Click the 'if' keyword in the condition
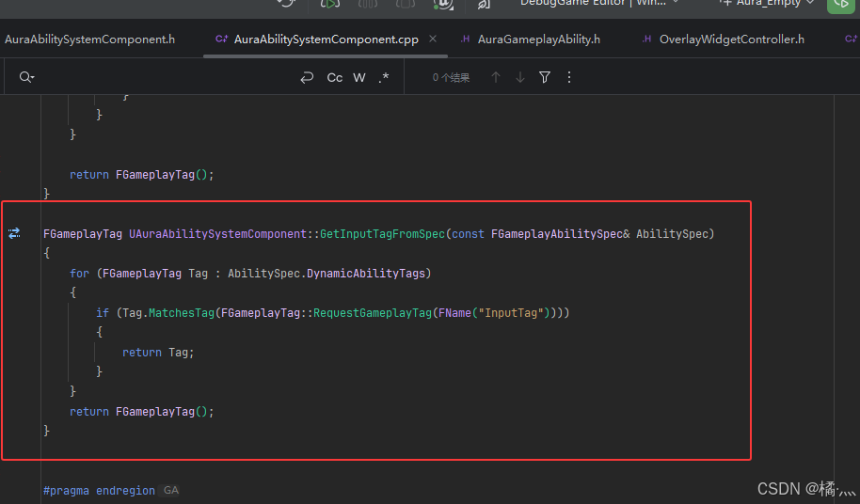Image resolution: width=860 pixels, height=504 pixels. 103,313
